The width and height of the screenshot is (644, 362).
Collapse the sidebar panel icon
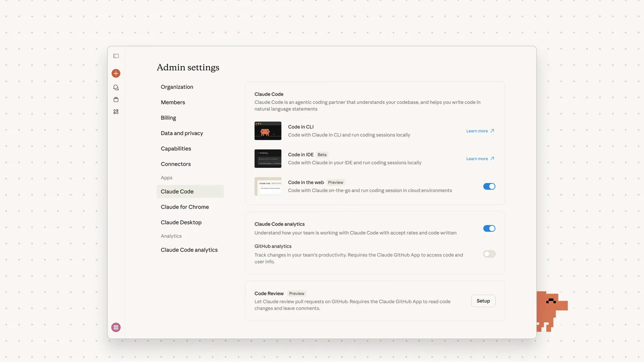coord(116,56)
